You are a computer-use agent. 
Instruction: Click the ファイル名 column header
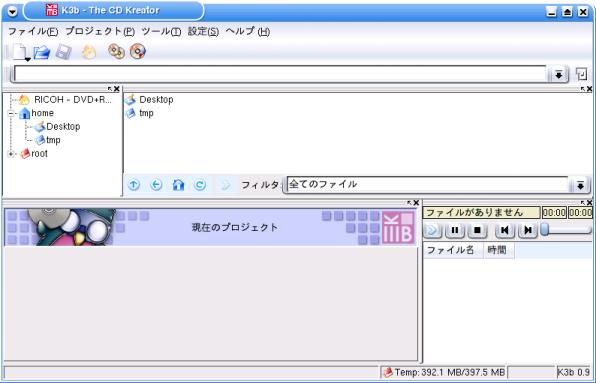[453, 250]
